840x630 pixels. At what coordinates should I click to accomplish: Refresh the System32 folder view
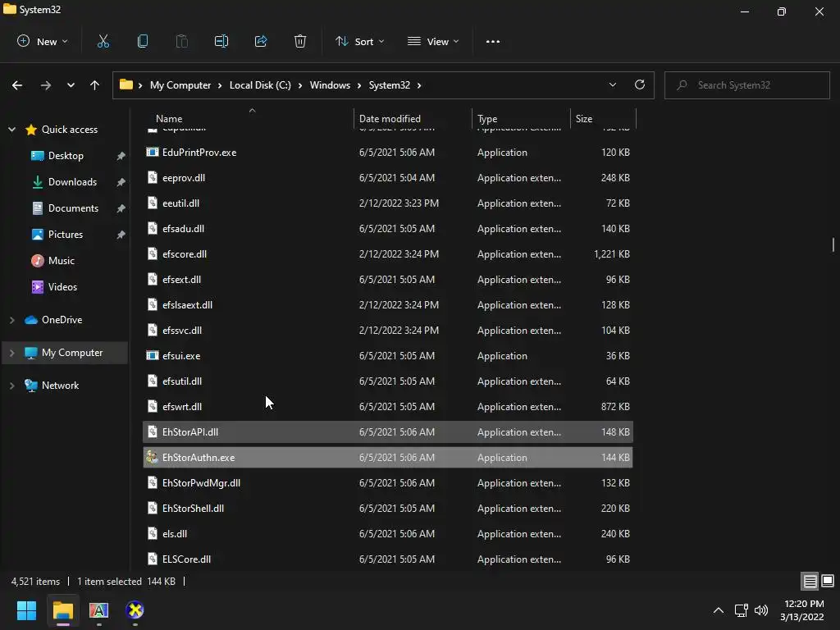640,84
